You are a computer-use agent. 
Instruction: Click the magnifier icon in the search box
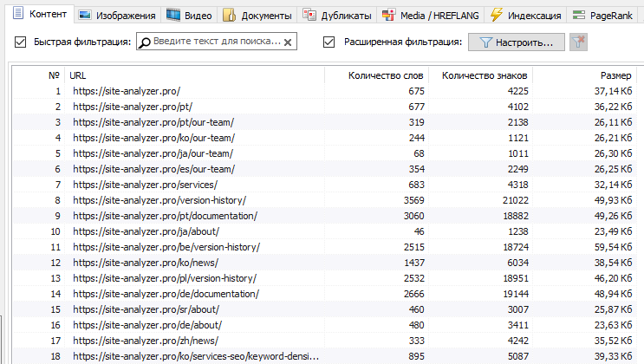[144, 42]
